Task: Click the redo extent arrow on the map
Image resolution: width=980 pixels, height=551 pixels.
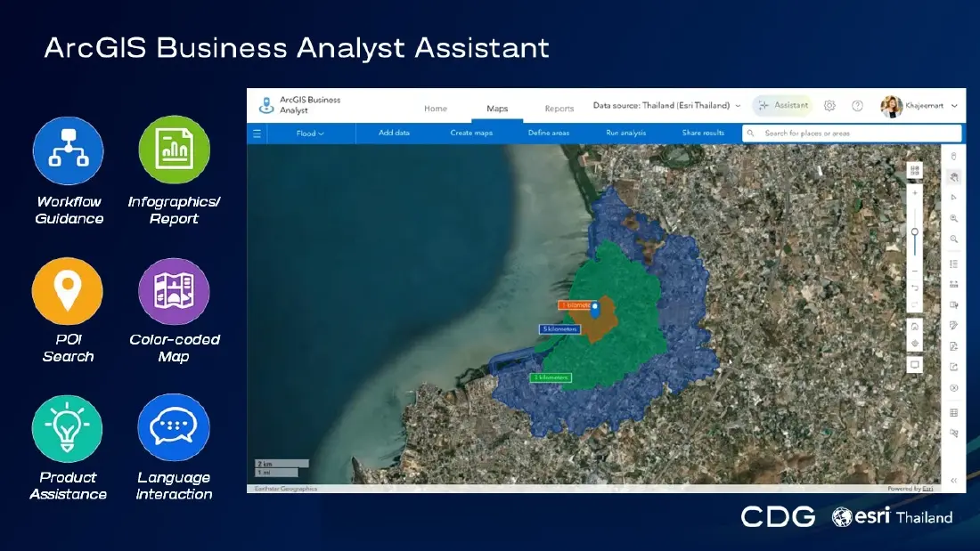Action: click(x=914, y=304)
